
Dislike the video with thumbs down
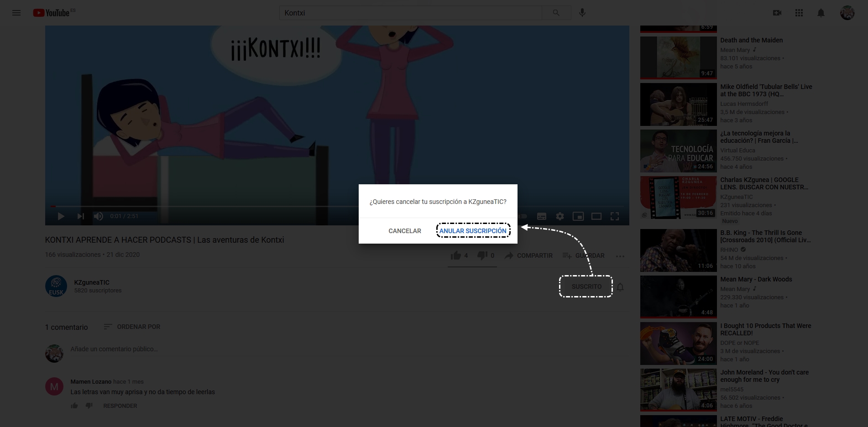tap(482, 255)
